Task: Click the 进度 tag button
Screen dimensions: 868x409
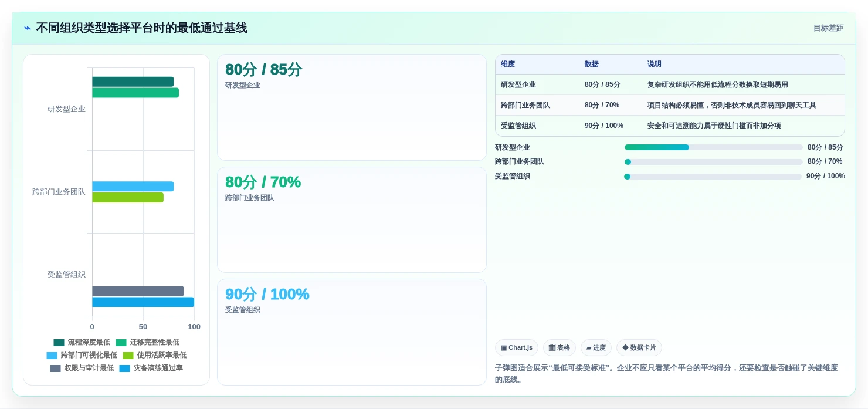Action: [596, 347]
